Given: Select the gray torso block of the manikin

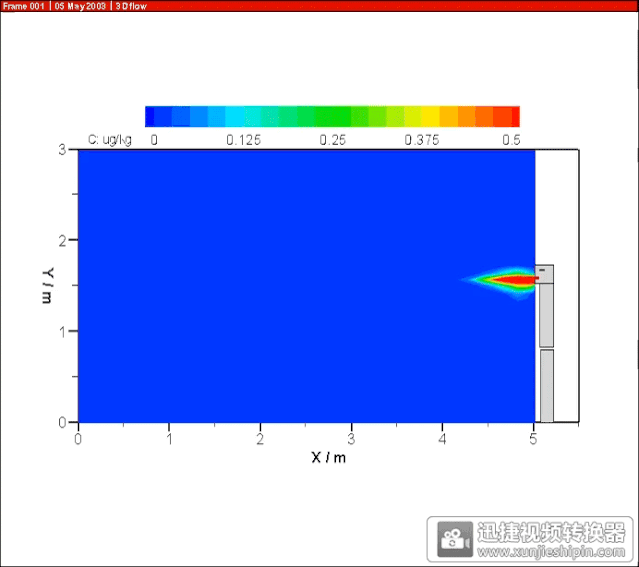Looking at the screenshot, I should (546, 313).
